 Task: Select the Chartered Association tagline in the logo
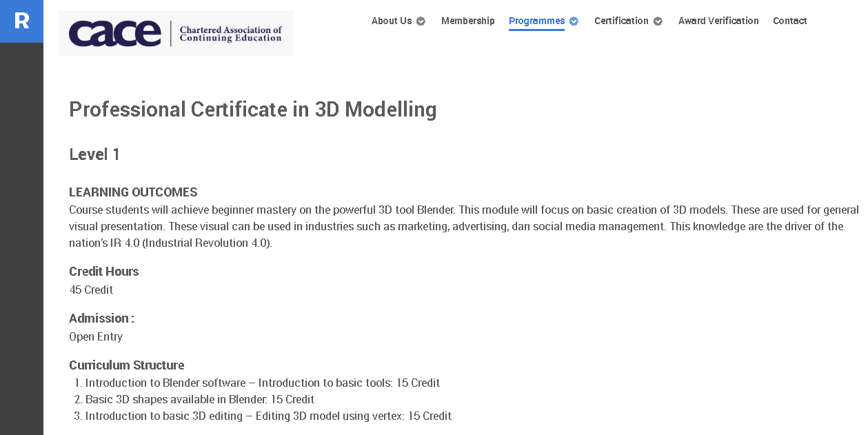click(230, 34)
